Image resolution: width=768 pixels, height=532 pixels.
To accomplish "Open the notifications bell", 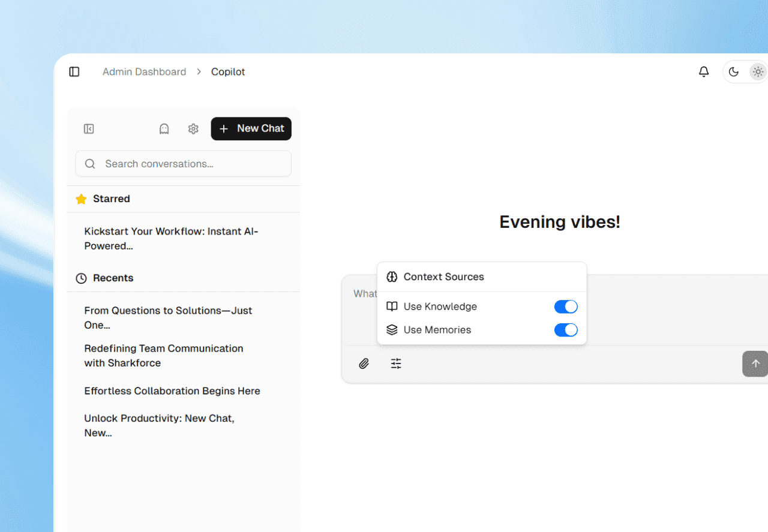I will [x=704, y=72].
